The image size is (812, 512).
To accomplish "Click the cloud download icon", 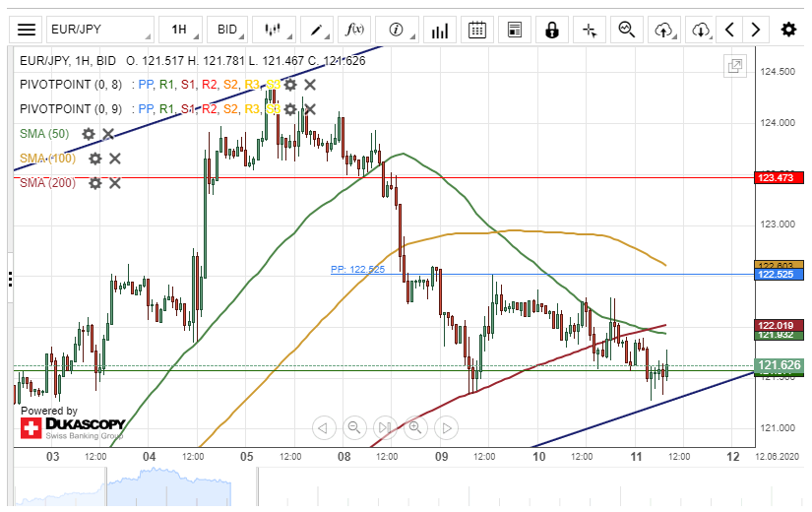I will click(701, 30).
